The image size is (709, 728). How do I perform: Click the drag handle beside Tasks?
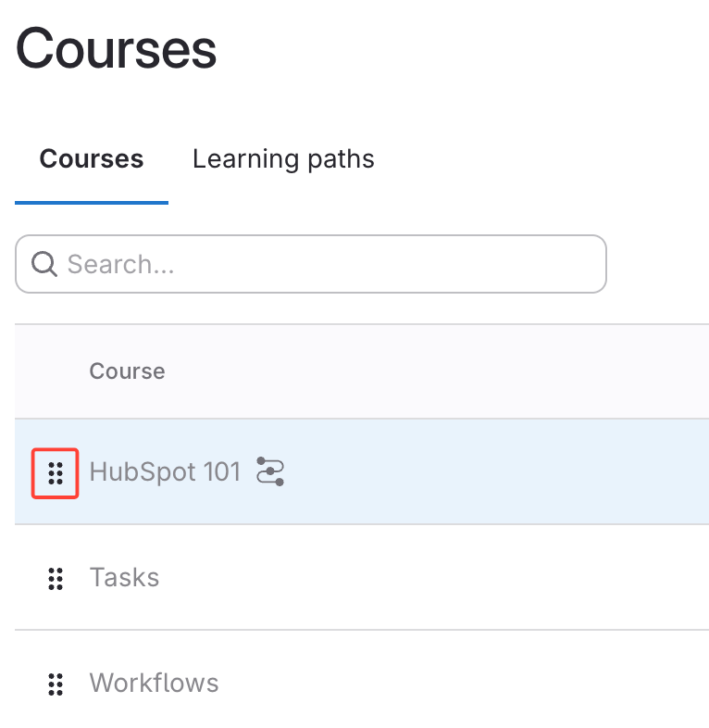(56, 578)
